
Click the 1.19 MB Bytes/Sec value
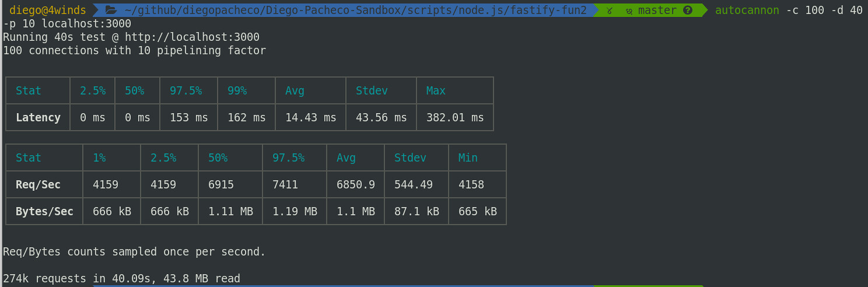click(x=295, y=212)
